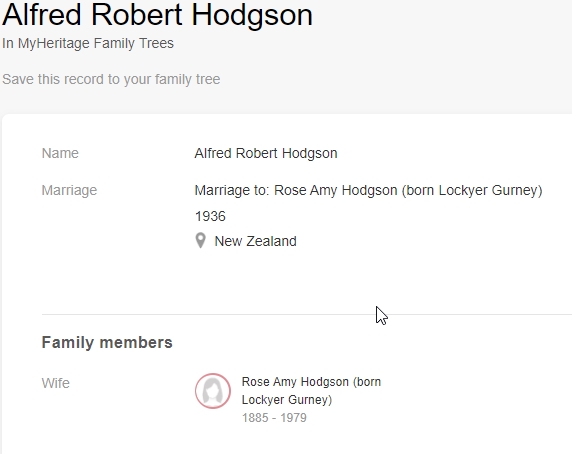572x454 pixels.
Task: Click the large Alfred Robert Hodgson page heading
Action: [158, 15]
